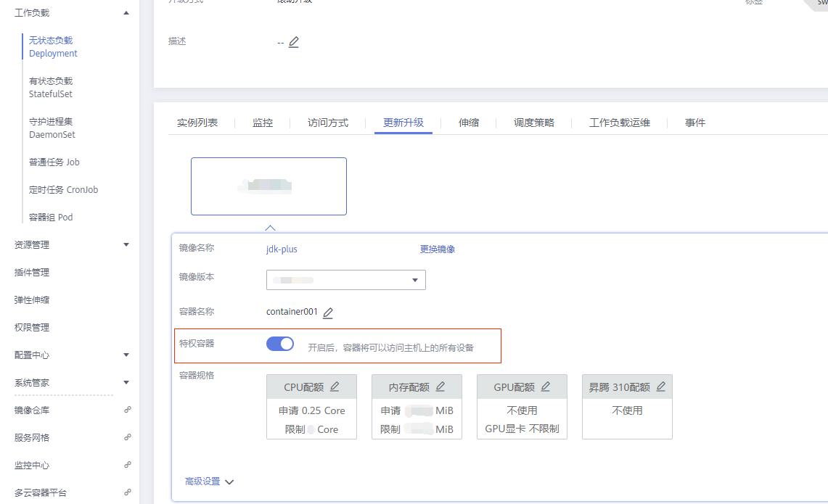Expand 高级设置 section

[x=209, y=482]
